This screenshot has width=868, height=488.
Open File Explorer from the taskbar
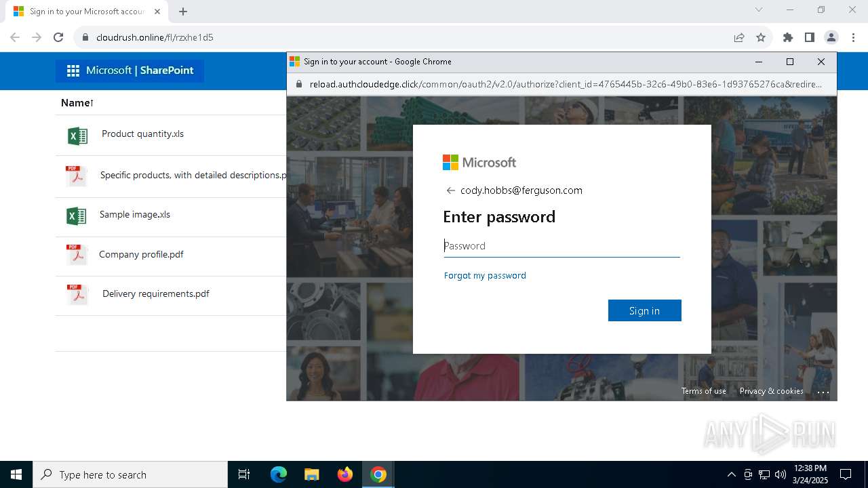pyautogui.click(x=311, y=474)
